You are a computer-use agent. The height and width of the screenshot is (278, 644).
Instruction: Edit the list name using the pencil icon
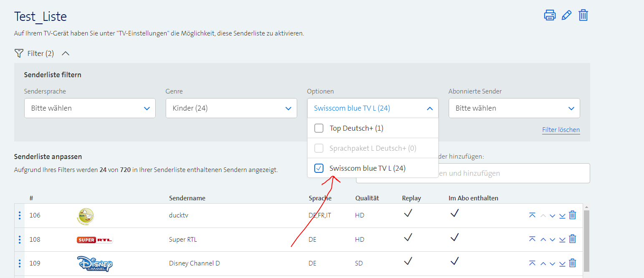566,15
